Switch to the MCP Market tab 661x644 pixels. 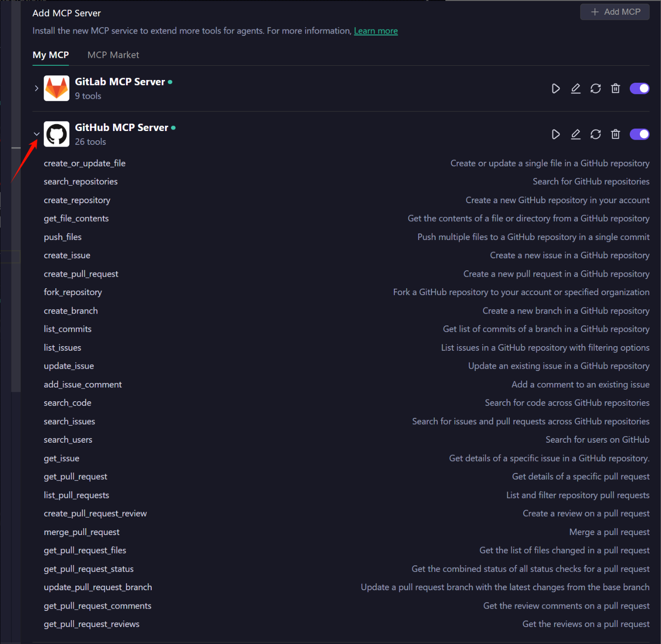(113, 55)
